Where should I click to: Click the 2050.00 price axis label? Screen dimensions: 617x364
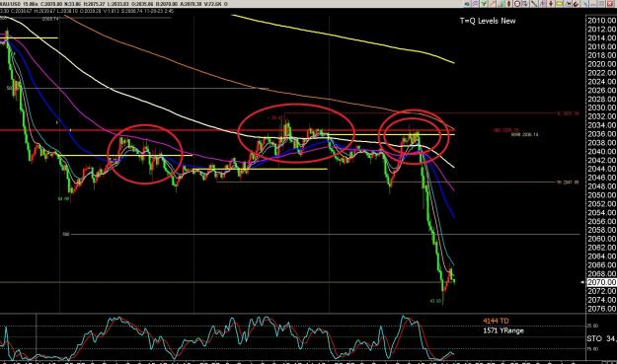coord(601,195)
